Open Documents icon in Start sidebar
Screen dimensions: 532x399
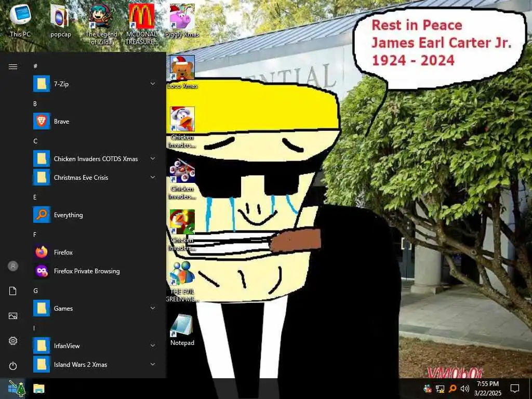click(x=13, y=291)
